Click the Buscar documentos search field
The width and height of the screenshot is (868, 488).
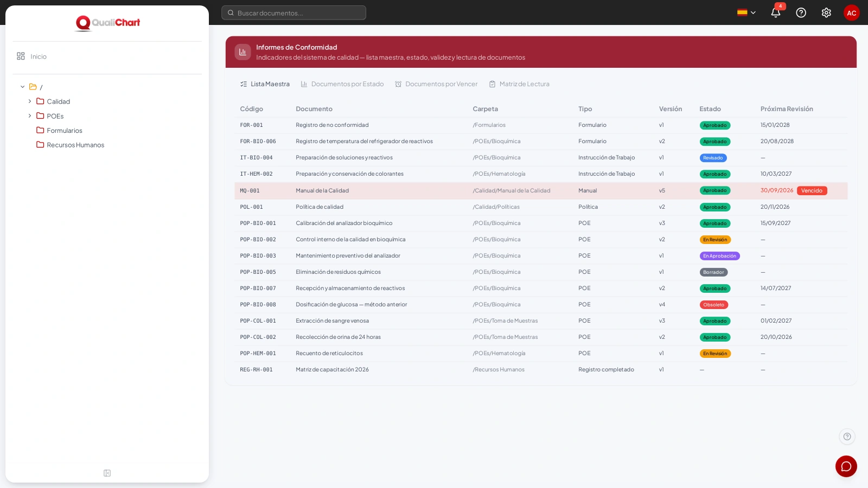pyautogui.click(x=293, y=12)
